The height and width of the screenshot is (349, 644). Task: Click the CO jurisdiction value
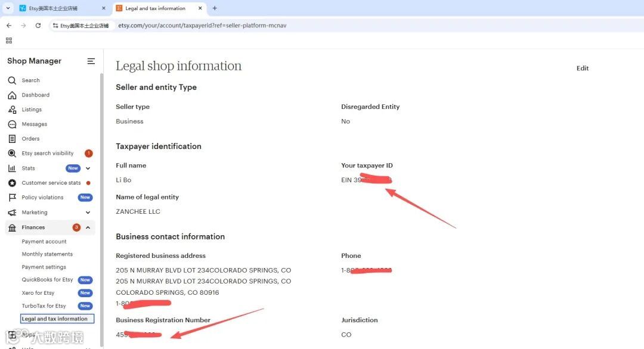pyautogui.click(x=346, y=335)
